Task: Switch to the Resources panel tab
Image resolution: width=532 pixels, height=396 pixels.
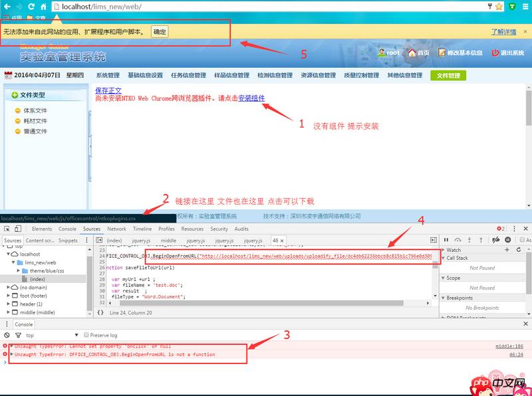Action: click(x=192, y=229)
